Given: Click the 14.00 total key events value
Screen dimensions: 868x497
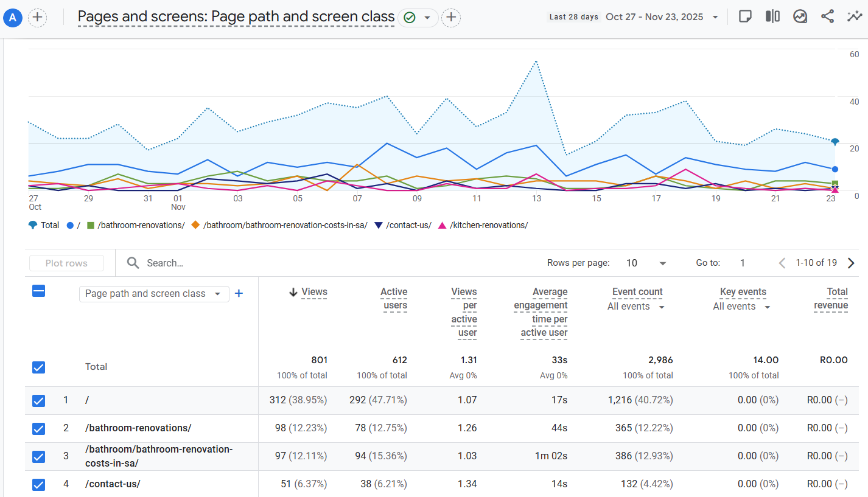Looking at the screenshot, I should pyautogui.click(x=765, y=360).
